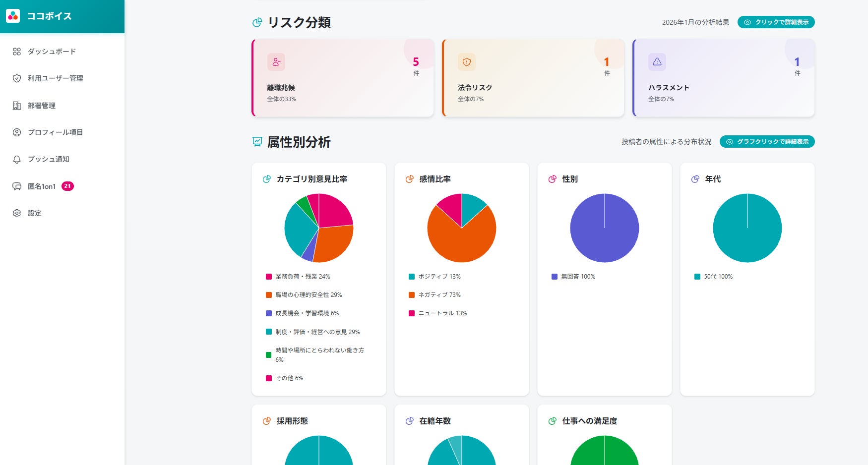Open 設定 from the sidebar
The image size is (868, 465).
[62, 213]
